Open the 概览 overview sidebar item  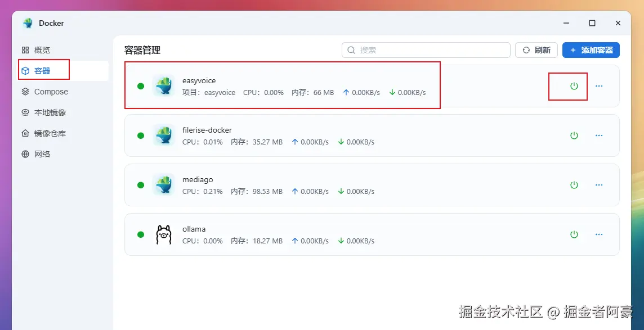coord(63,50)
